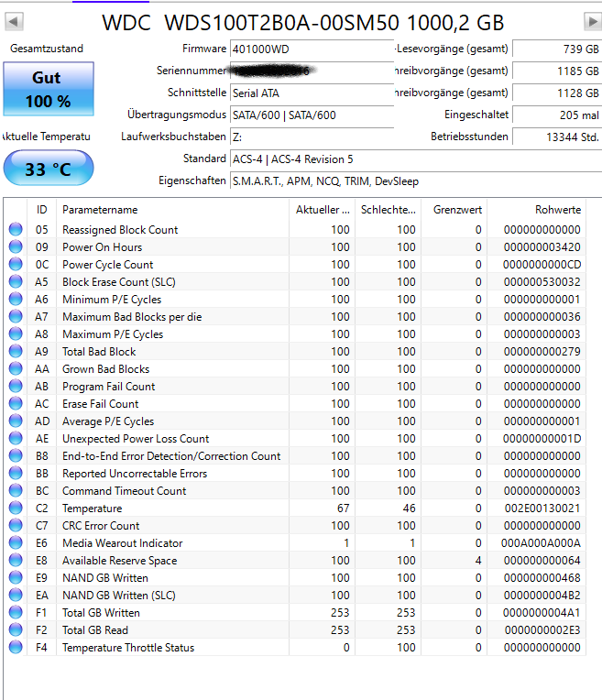Click status icon for Maximum P/E Cycles
Viewport: 602px width, 700px height.
(x=16, y=334)
